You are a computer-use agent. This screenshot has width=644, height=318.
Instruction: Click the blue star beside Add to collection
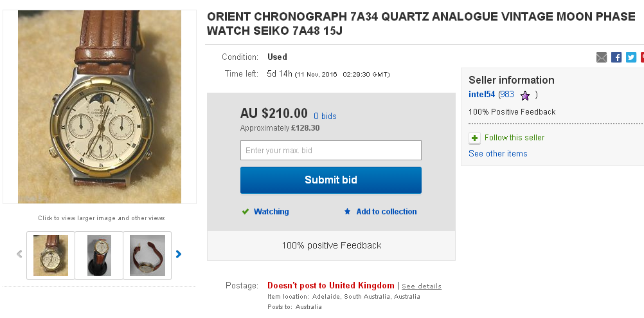(x=348, y=212)
